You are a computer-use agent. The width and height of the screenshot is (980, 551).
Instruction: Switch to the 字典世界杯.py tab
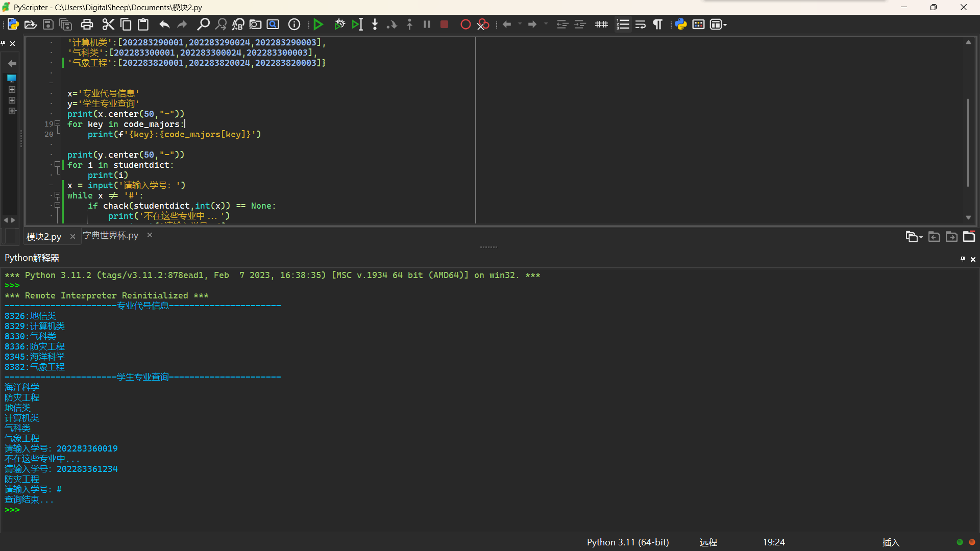pyautogui.click(x=111, y=235)
